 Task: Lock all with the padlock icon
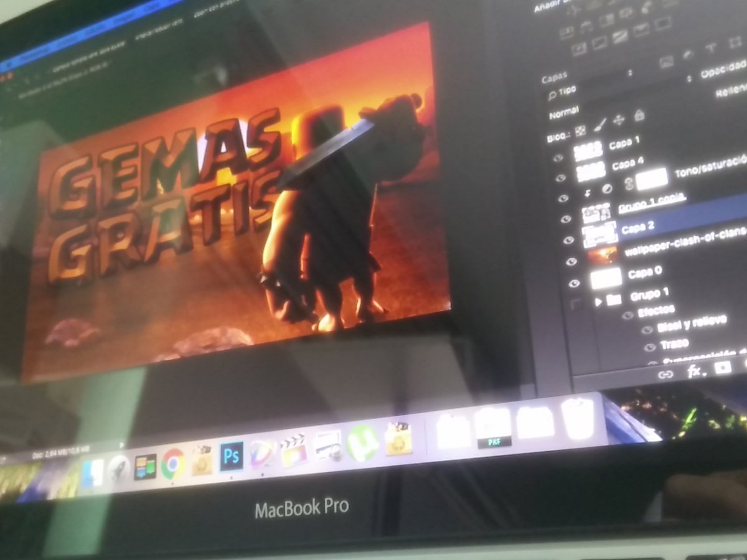pos(639,116)
